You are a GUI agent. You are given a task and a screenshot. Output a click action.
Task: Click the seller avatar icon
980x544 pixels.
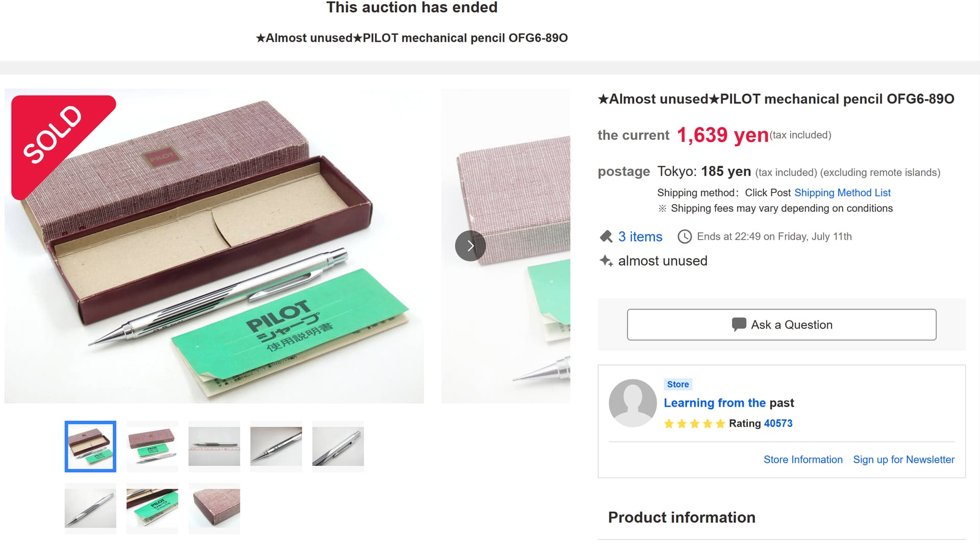[632, 403]
